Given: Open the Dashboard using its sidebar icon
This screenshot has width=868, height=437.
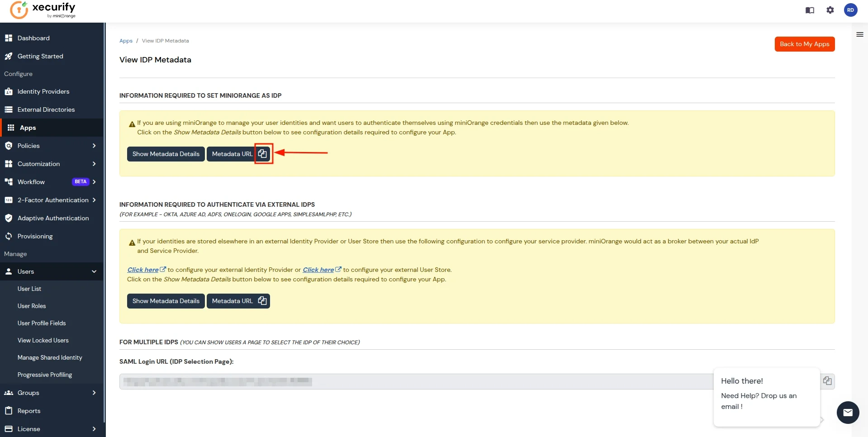Looking at the screenshot, I should tap(9, 38).
